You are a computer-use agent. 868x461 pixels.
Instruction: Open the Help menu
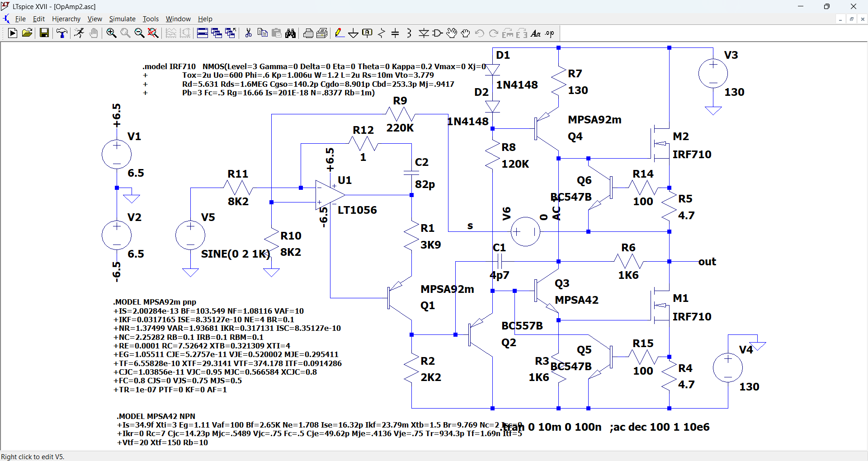[205, 19]
